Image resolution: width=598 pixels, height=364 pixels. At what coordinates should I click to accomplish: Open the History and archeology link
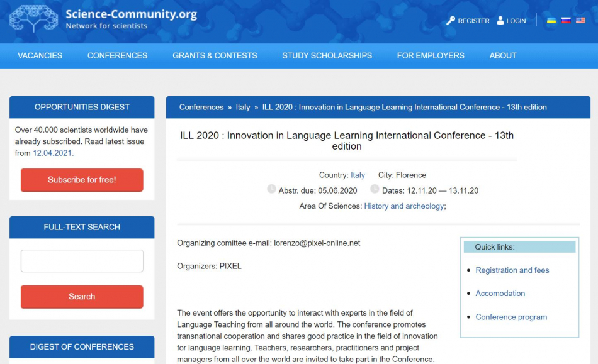tap(403, 206)
